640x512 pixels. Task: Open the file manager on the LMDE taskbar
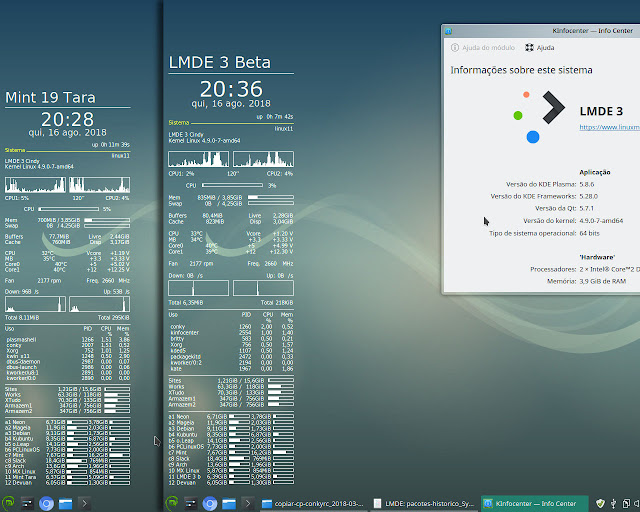(x=229, y=503)
